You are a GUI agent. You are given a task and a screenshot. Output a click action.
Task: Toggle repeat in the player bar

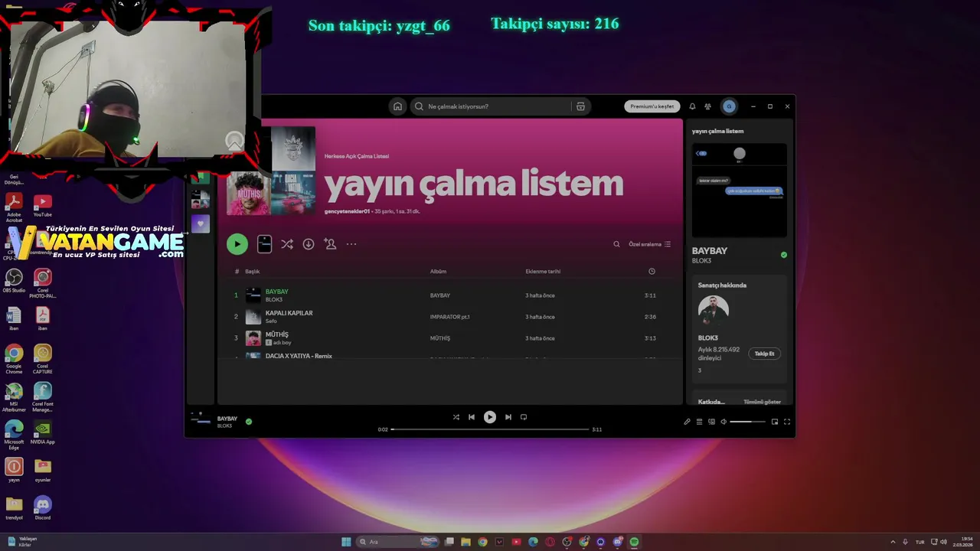[524, 417]
